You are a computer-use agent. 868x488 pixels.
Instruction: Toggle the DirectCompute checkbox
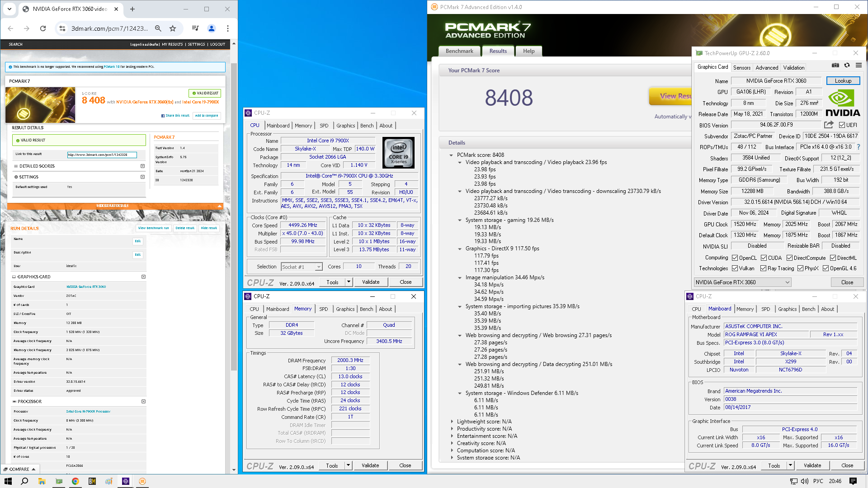click(789, 258)
